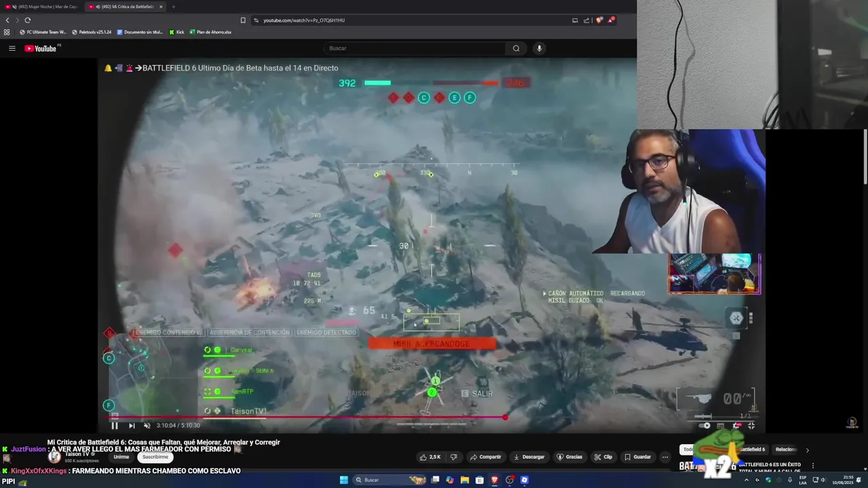Go to the YouTube home logo
This screenshot has width=868, height=488.
pos(42,48)
